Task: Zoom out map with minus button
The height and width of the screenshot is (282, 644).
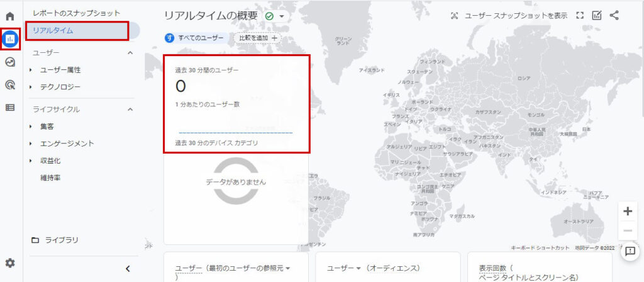Action: [x=628, y=230]
